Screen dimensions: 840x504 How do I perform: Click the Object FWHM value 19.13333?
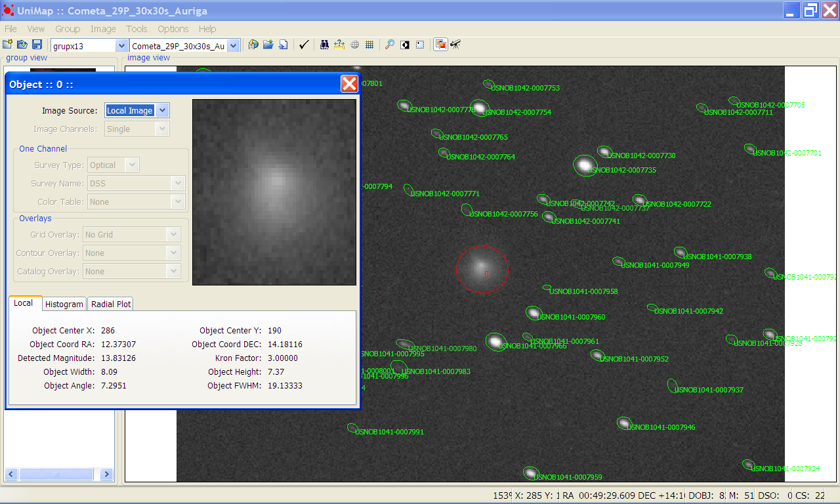point(285,386)
